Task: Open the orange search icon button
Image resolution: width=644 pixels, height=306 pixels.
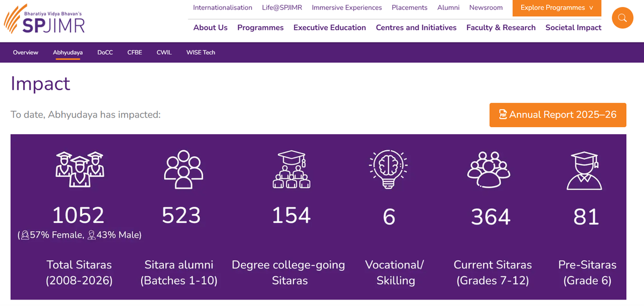Action: click(x=623, y=18)
